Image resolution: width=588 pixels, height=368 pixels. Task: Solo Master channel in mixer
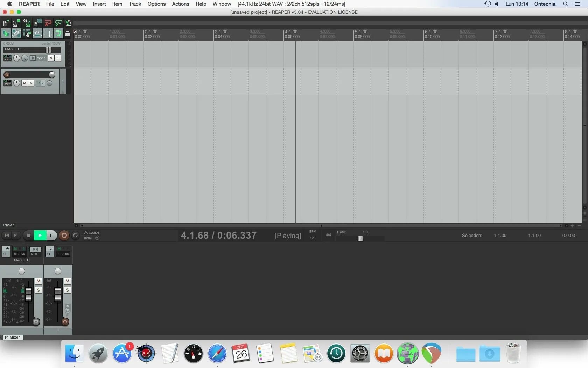(x=38, y=290)
